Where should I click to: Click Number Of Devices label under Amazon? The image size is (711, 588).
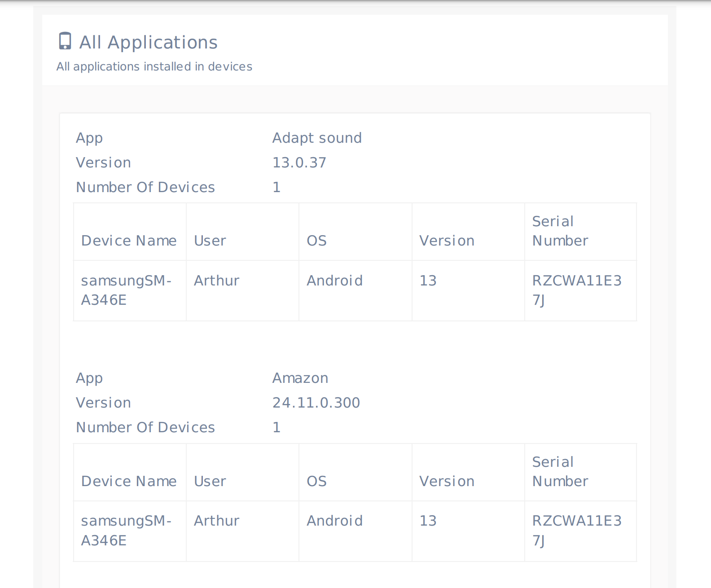[145, 427]
